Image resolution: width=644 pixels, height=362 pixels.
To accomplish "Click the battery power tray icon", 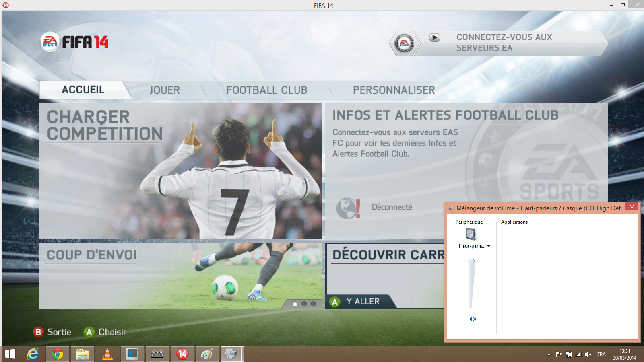I will click(569, 354).
